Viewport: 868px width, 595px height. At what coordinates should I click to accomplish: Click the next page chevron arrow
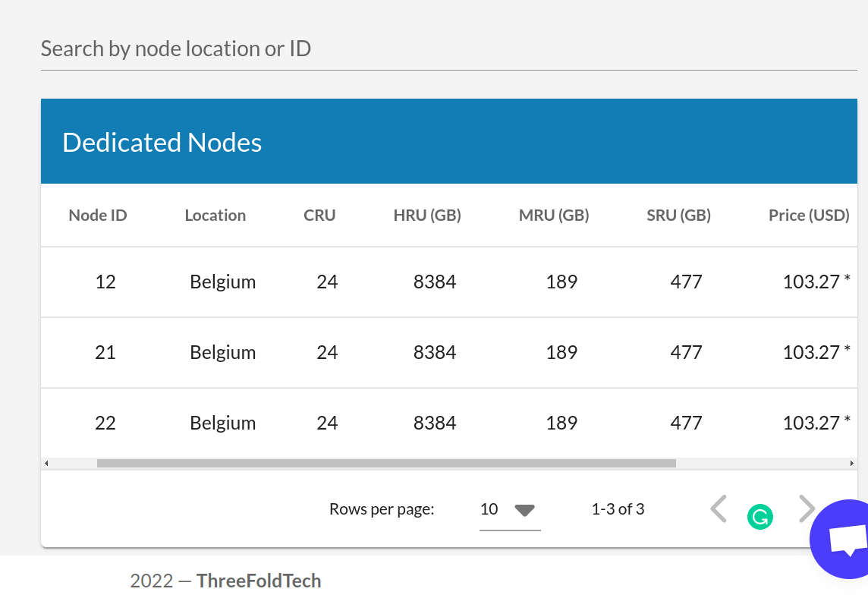[805, 508]
